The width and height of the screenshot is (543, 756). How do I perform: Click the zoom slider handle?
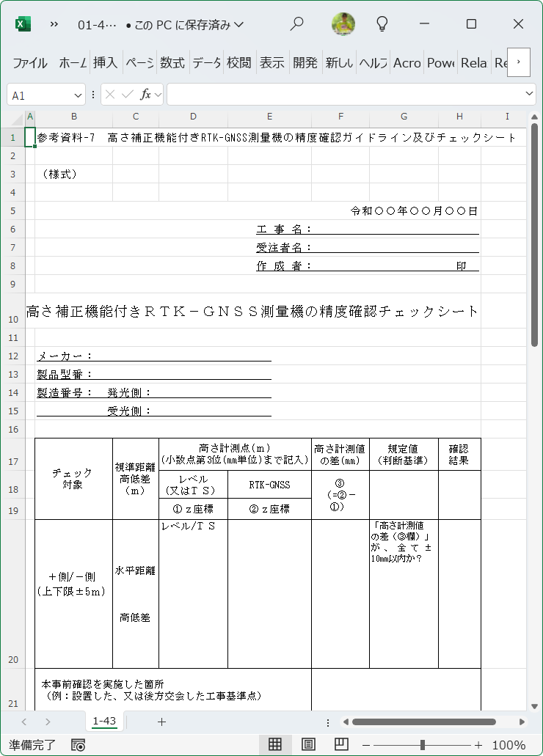pyautogui.click(x=423, y=745)
